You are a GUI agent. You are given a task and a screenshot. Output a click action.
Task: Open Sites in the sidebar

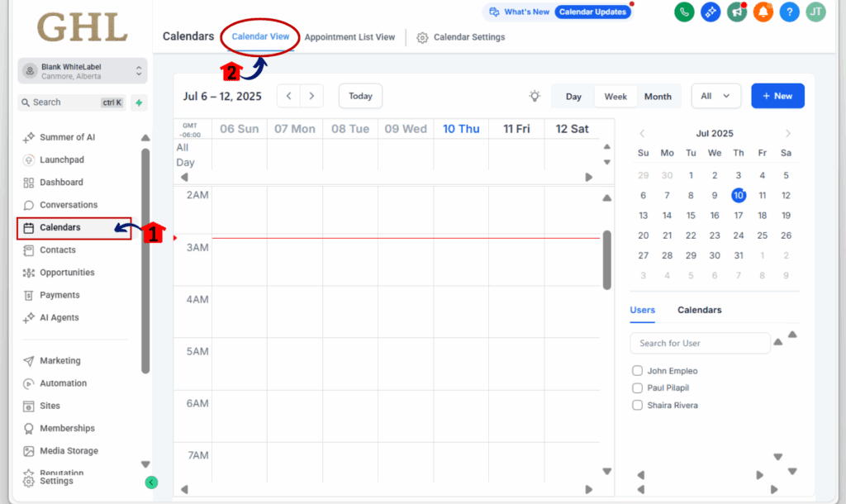coord(50,406)
